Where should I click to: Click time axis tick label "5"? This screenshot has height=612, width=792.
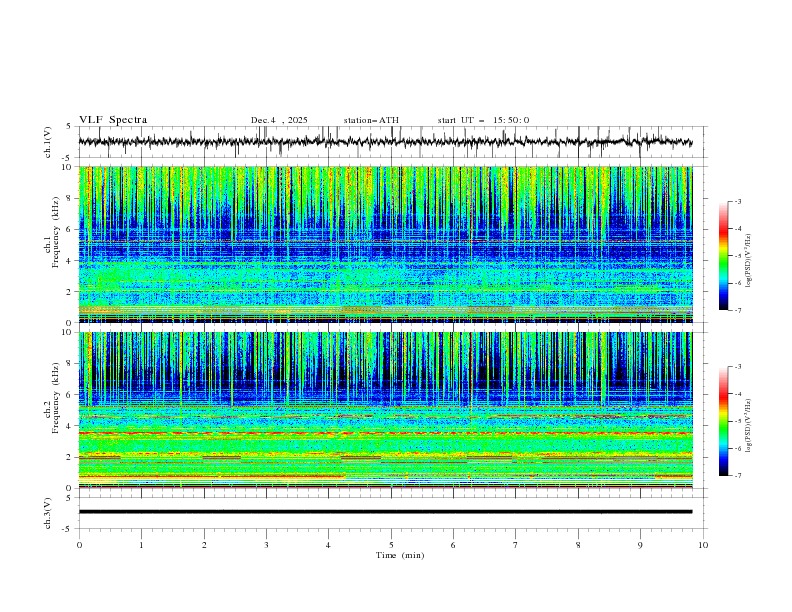pyautogui.click(x=391, y=545)
